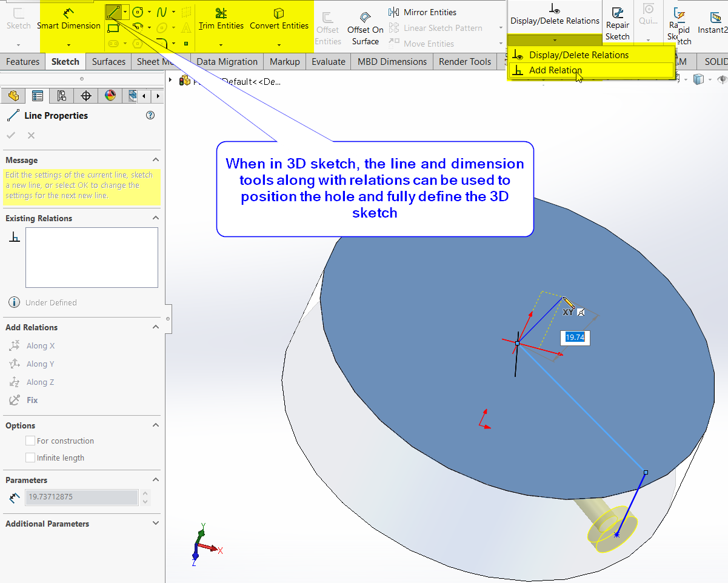The width and height of the screenshot is (728, 583).
Task: Choose Add Relation from the dropdown menu
Action: [x=555, y=70]
